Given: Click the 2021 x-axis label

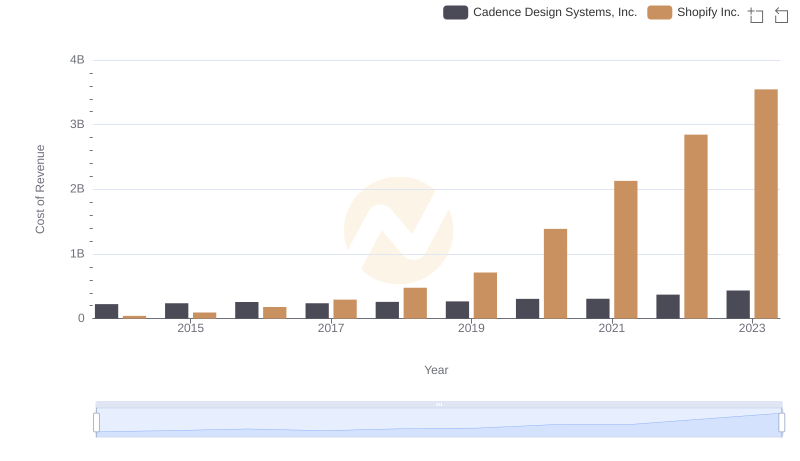Looking at the screenshot, I should point(611,328).
